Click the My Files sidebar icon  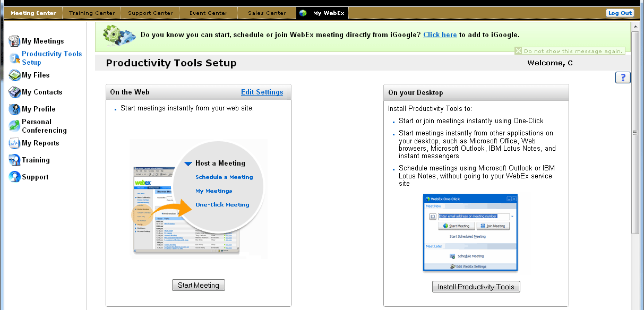pos(14,75)
